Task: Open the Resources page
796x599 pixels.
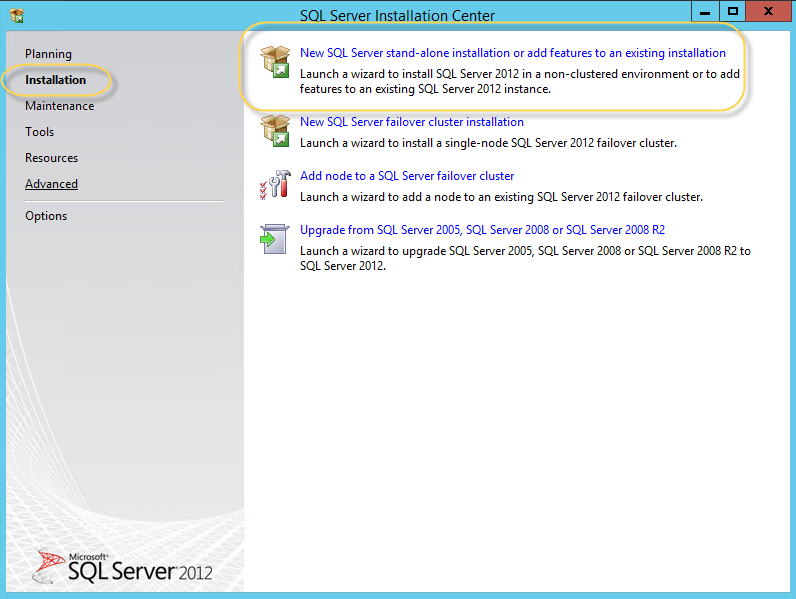Action: pos(51,158)
